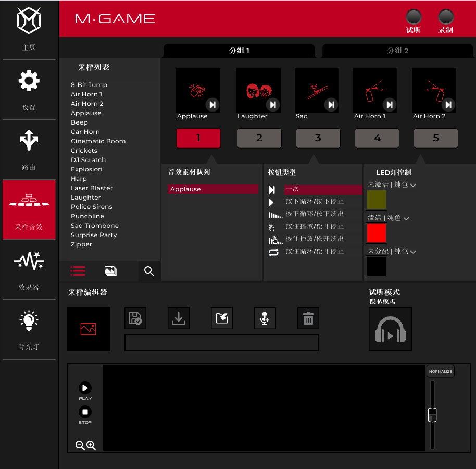Click the sample name input field
The height and width of the screenshot is (469, 476).
[x=222, y=342]
